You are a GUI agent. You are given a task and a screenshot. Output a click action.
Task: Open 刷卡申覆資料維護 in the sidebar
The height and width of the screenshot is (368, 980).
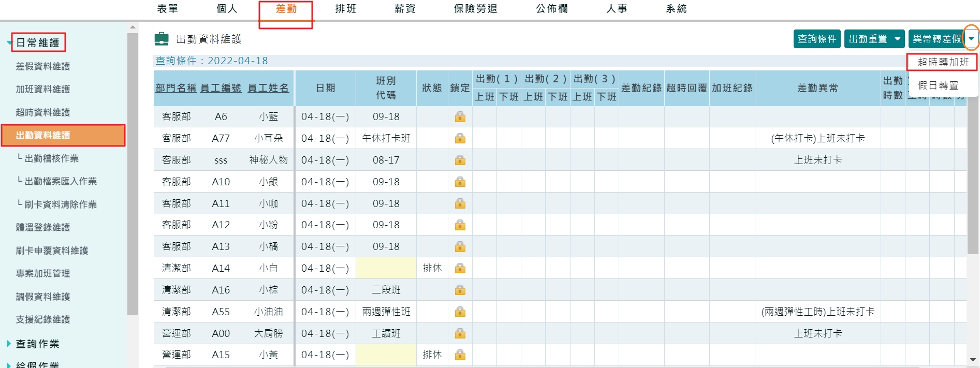coord(52,251)
